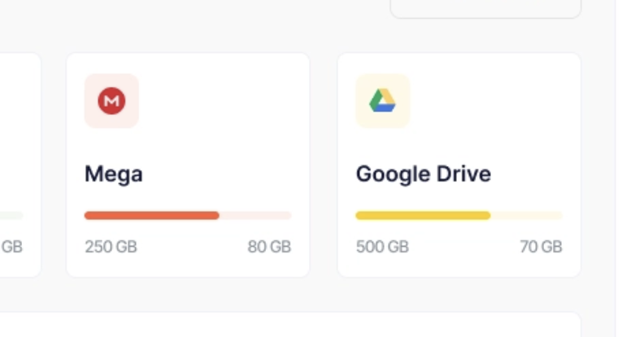This screenshot has height=337, width=644.
Task: Select the 500 GB label on Google Drive
Action: coord(382,247)
